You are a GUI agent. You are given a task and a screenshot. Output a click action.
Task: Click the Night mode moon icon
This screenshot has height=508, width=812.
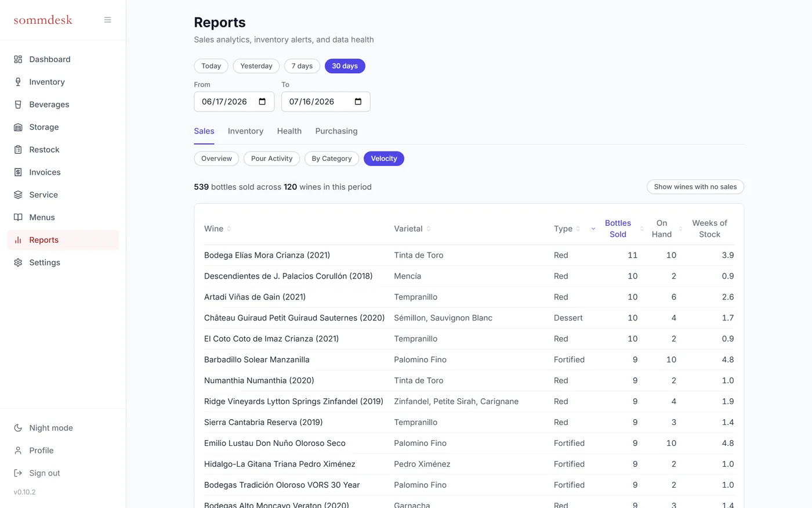pos(18,428)
